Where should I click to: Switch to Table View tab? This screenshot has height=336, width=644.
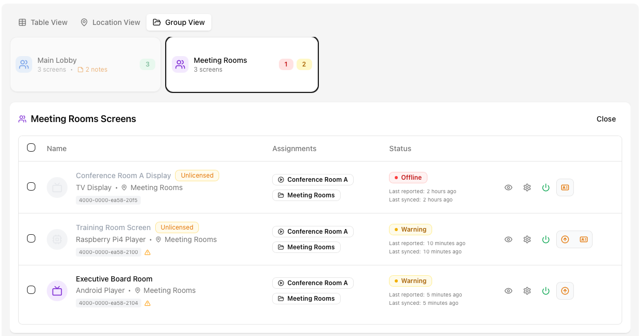pos(43,22)
